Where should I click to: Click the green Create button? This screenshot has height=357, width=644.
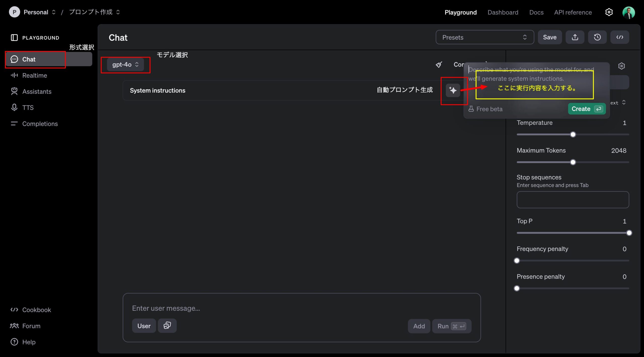click(587, 109)
